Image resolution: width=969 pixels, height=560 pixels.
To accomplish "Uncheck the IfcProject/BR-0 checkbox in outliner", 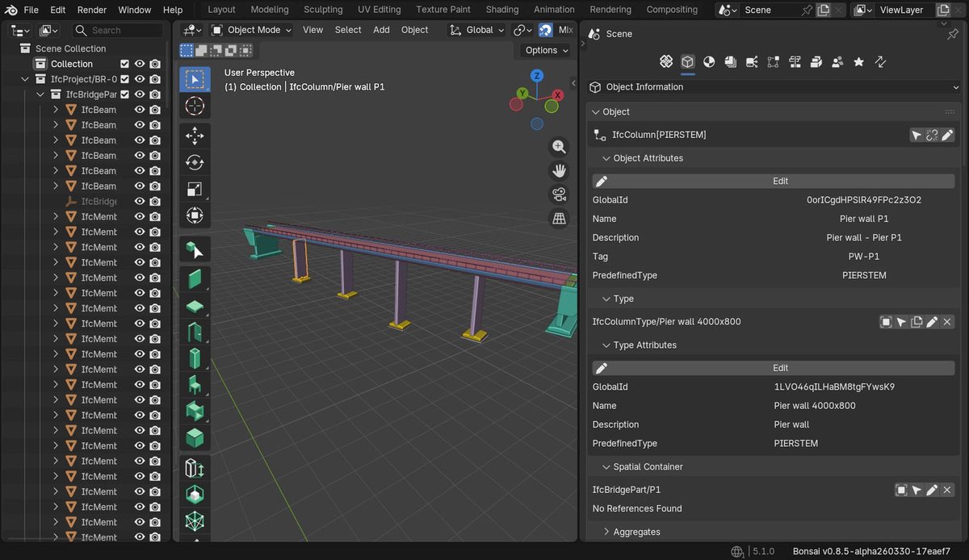I will (x=124, y=79).
